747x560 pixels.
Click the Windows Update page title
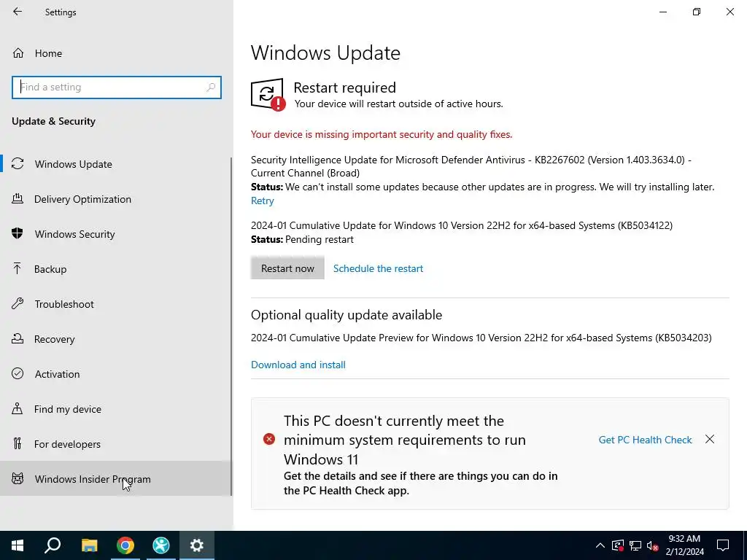[325, 52]
